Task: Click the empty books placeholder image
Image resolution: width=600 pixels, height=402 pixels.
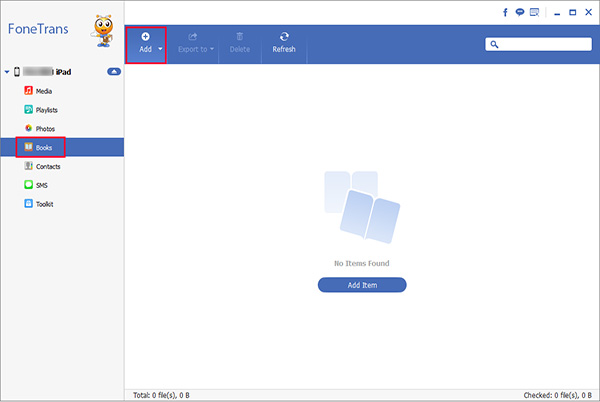Action: click(362, 207)
